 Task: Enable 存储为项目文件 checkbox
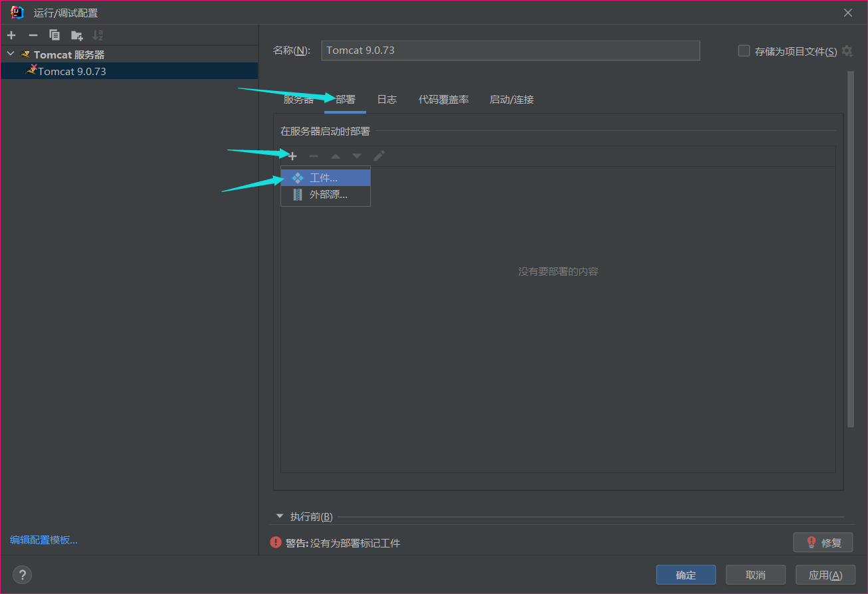click(x=744, y=50)
